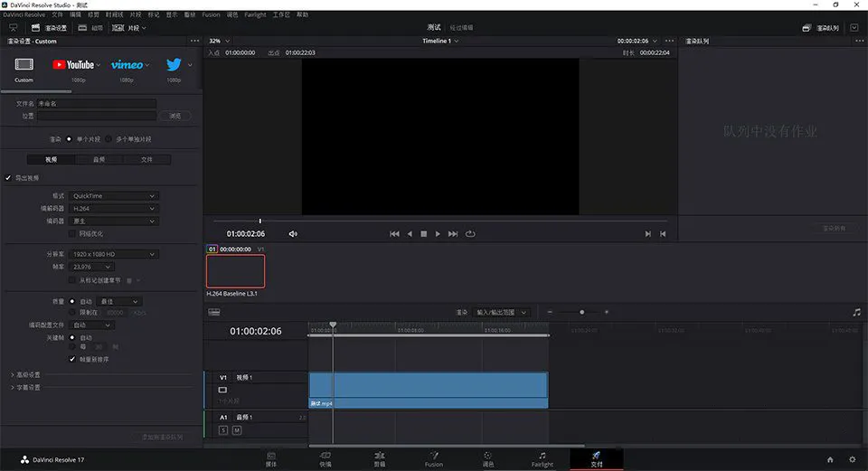
Task: Open the 分辨率 1920 x 1080 HD dropdown
Action: point(114,254)
